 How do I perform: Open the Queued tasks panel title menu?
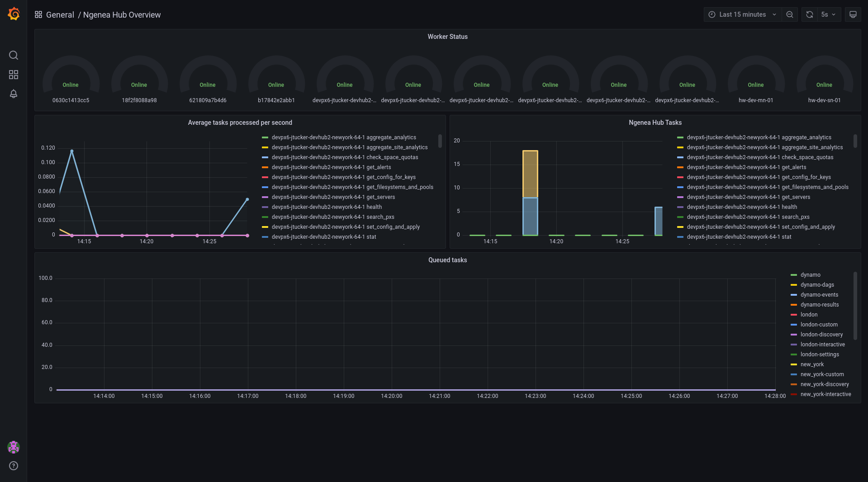click(447, 260)
